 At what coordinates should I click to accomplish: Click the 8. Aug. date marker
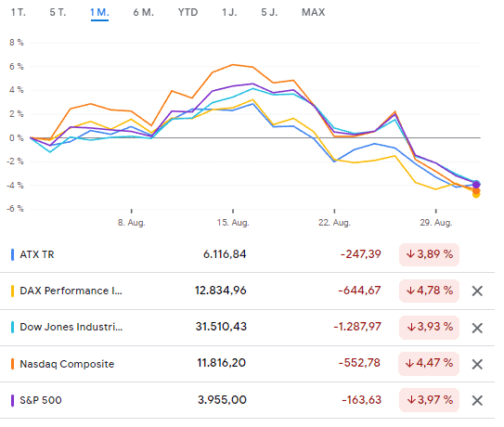132,223
